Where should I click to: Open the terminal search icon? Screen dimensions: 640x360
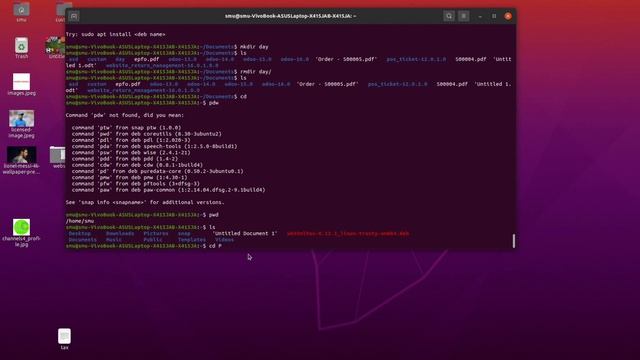click(x=449, y=16)
